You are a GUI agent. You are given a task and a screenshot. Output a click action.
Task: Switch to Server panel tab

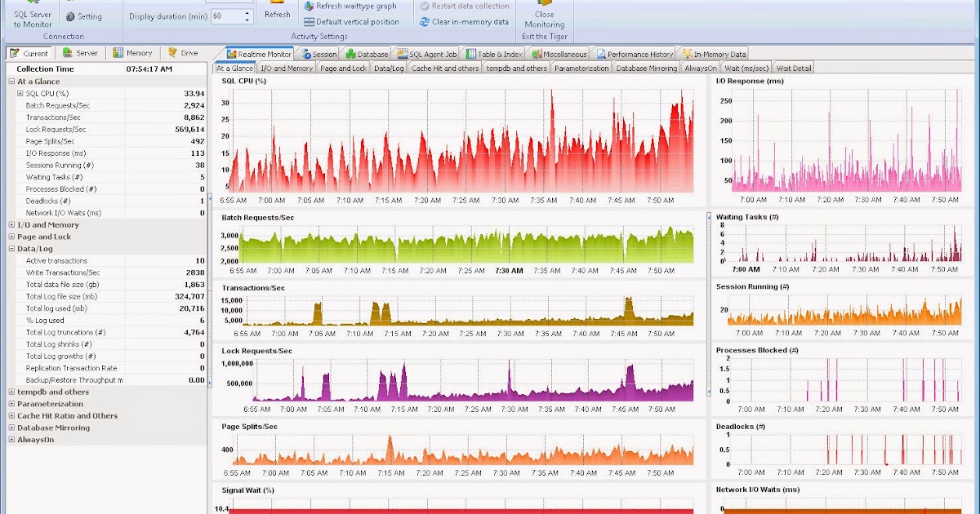(x=79, y=53)
